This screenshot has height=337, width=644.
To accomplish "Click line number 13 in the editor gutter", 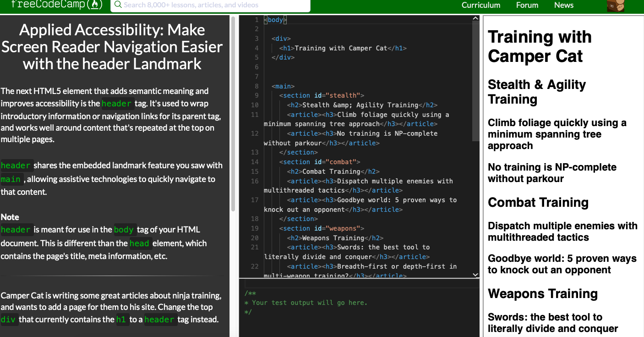I will point(255,152).
